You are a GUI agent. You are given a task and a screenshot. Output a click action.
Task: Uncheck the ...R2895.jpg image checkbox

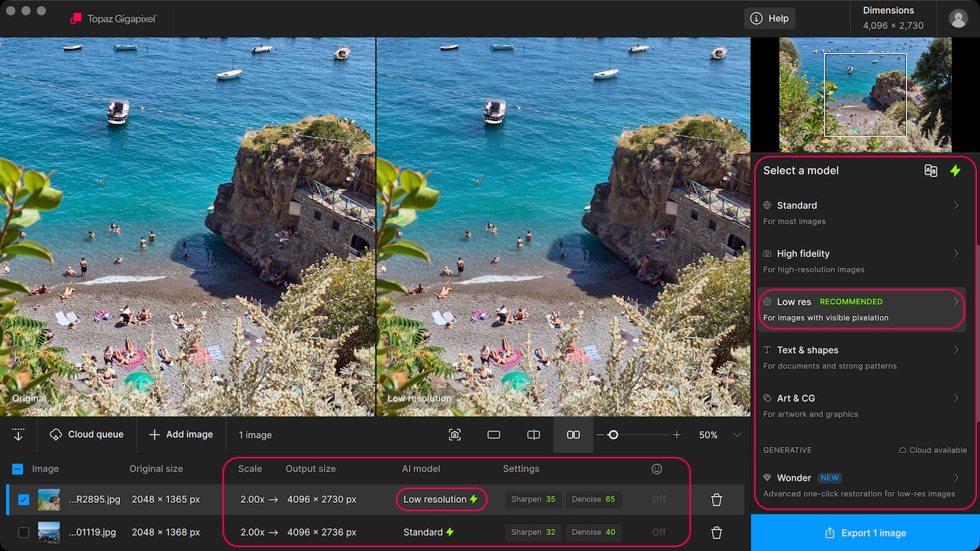(x=24, y=500)
